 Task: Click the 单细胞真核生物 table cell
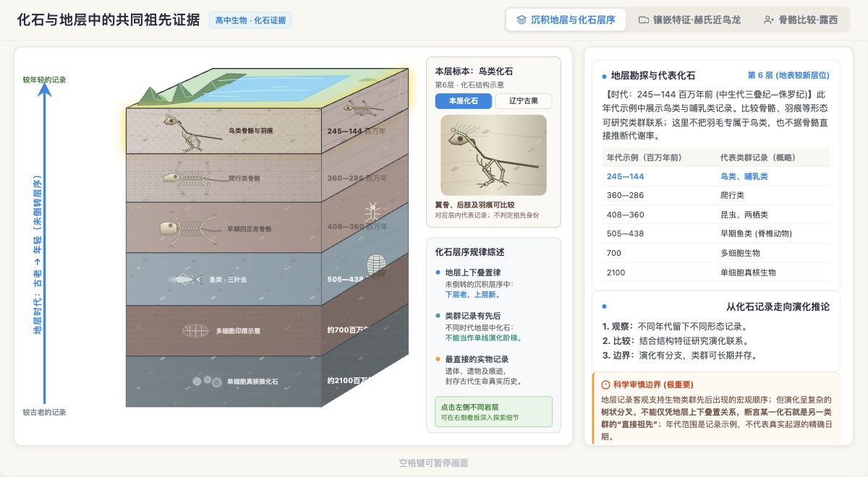point(748,272)
